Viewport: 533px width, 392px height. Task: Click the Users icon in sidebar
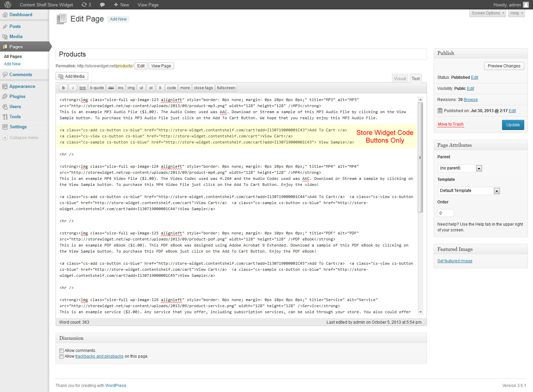5,107
